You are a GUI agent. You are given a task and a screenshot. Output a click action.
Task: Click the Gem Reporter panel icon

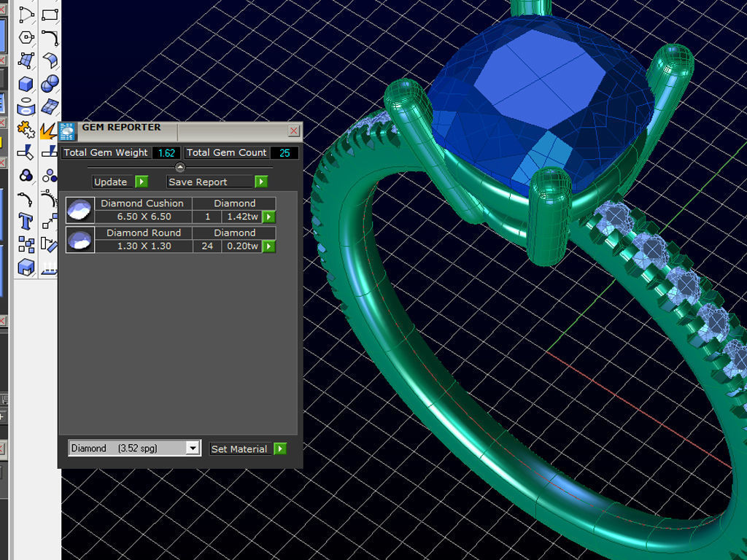click(x=67, y=131)
